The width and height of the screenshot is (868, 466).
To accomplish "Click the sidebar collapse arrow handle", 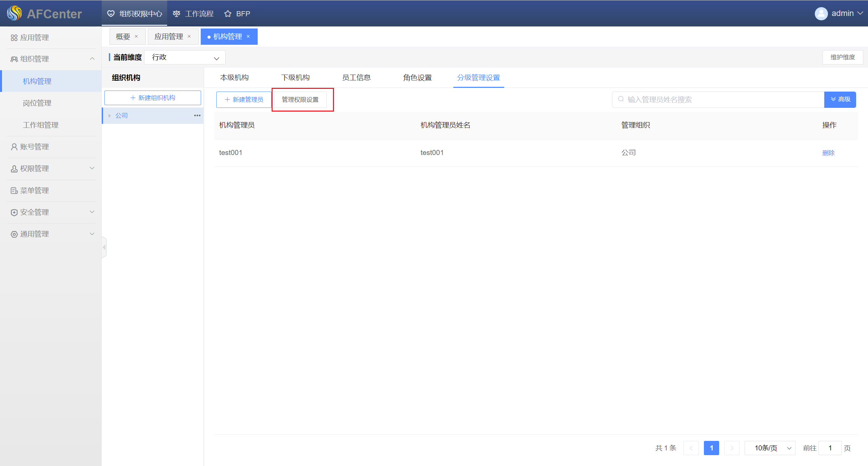I will click(x=104, y=247).
